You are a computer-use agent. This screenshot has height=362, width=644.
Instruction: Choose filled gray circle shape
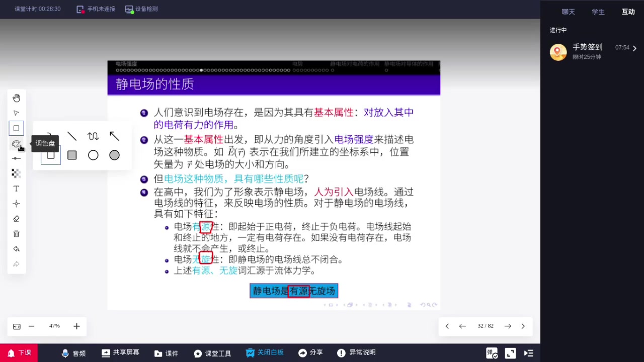(114, 155)
